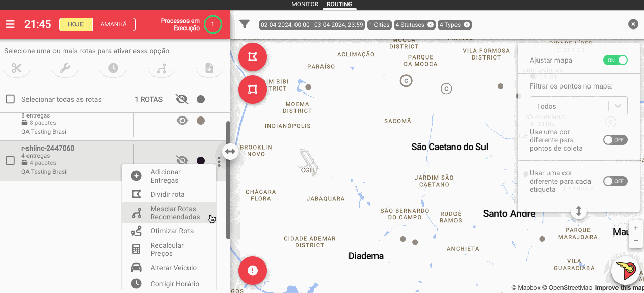
Task: Choose Otimizar Rota from context menu
Action: (x=169, y=231)
